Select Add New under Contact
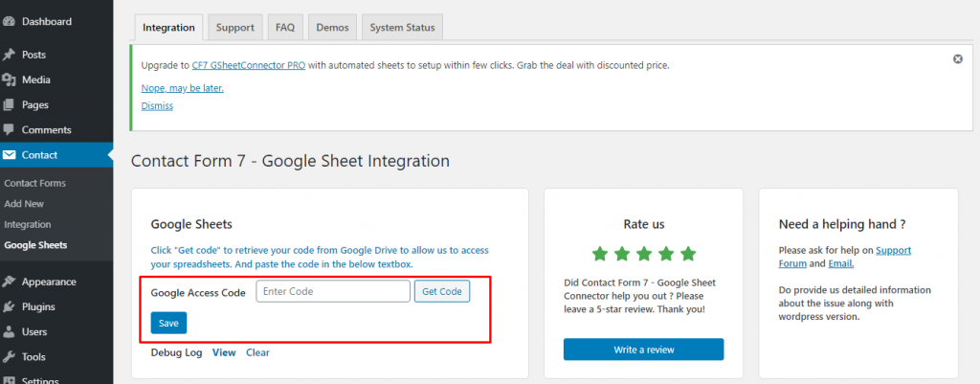Image resolution: width=980 pixels, height=384 pixels. [24, 204]
